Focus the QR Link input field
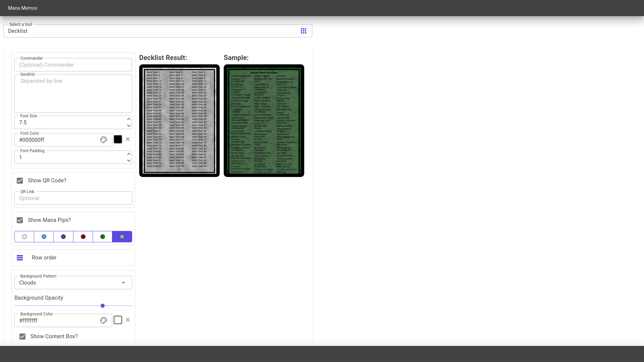Image resolution: width=644 pixels, height=362 pixels. 73,198
